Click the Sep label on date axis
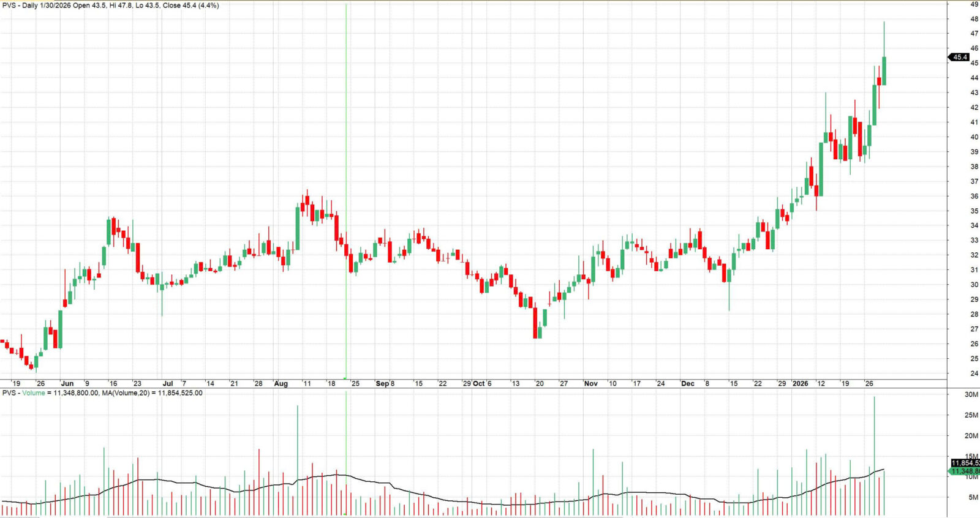The image size is (980, 518). point(382,384)
